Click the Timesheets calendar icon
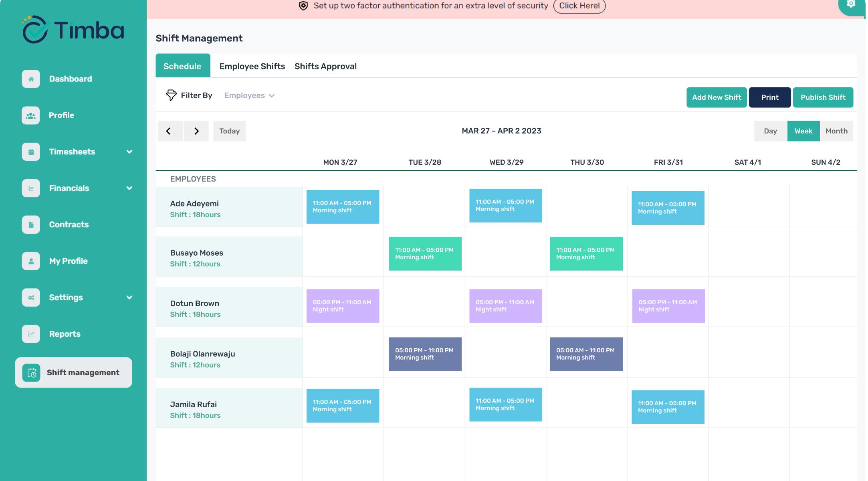 pyautogui.click(x=31, y=152)
